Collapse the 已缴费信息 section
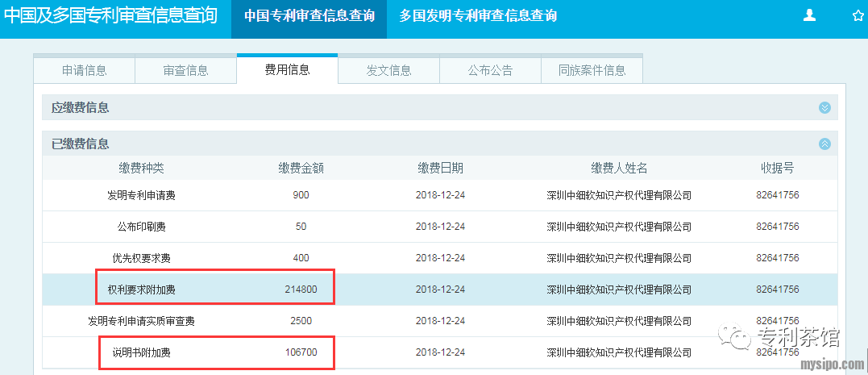This screenshot has height=375, width=868. pos(824,144)
